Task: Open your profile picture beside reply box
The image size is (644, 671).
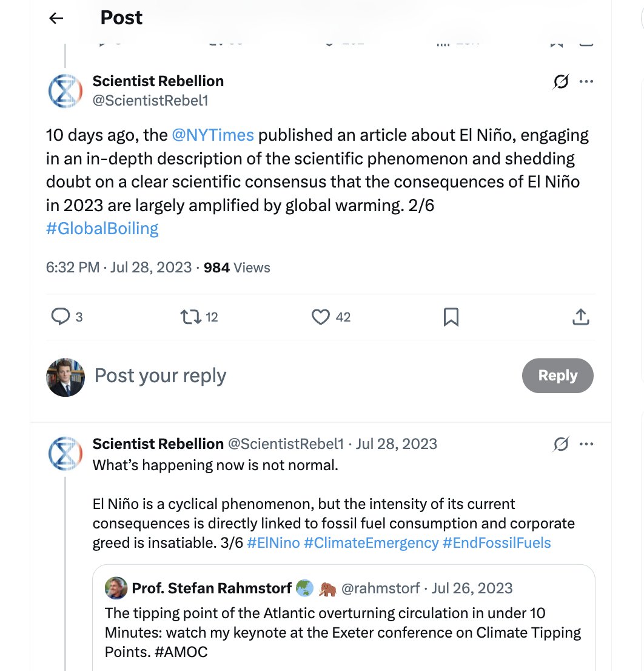Action: coord(65,377)
